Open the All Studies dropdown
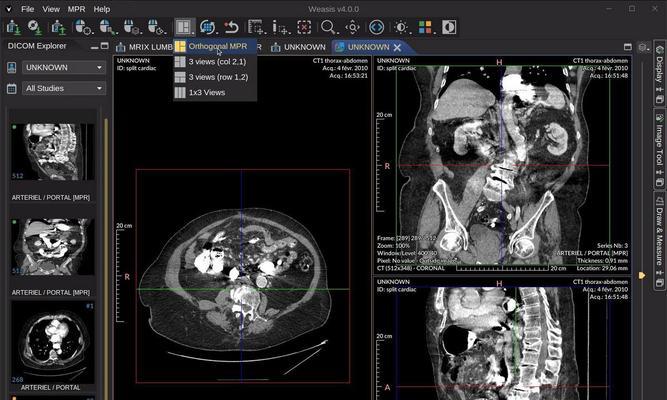 [64, 88]
